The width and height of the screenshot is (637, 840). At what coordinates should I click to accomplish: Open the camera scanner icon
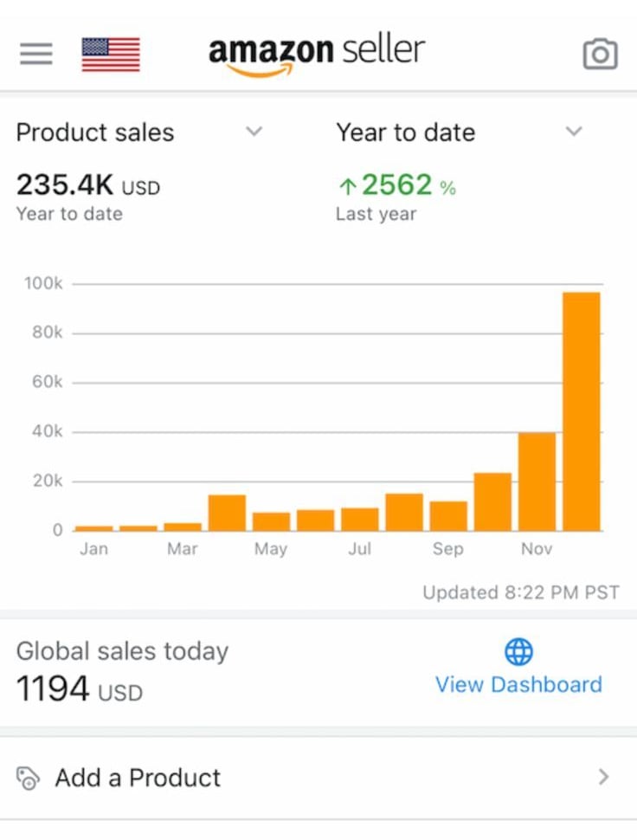[x=600, y=55]
